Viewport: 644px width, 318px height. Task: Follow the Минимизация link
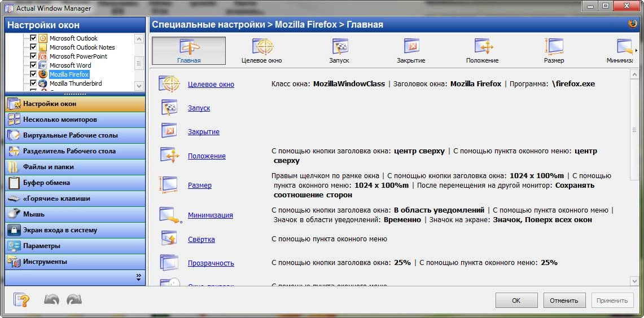(x=211, y=215)
